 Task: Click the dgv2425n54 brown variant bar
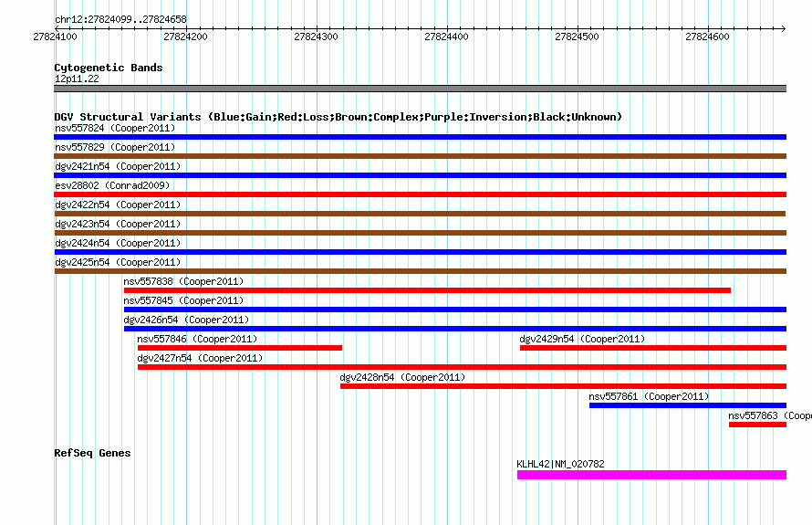pyautogui.click(x=420, y=271)
